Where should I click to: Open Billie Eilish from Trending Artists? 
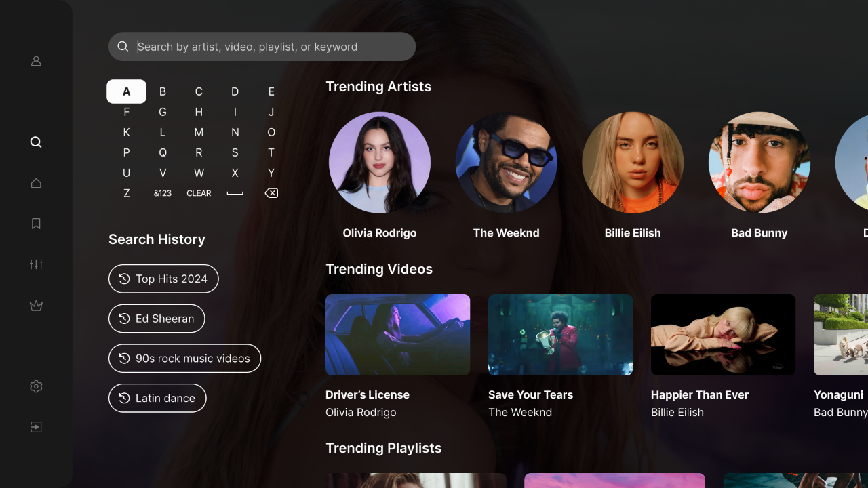[x=633, y=163]
